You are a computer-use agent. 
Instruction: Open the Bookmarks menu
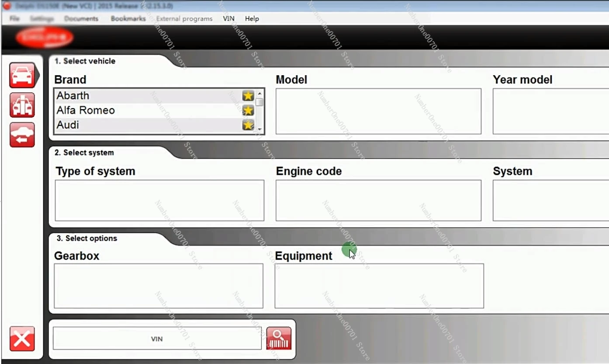click(x=128, y=19)
